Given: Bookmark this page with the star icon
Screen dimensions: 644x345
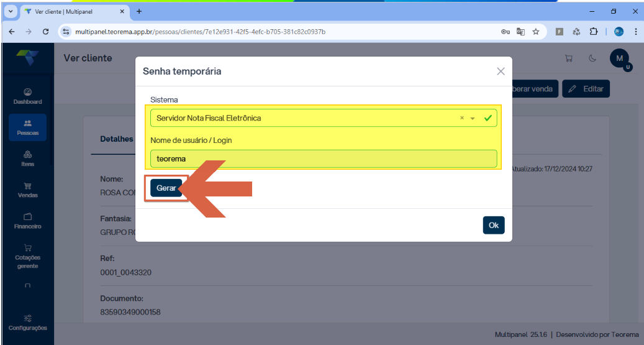Looking at the screenshot, I should click(x=535, y=32).
